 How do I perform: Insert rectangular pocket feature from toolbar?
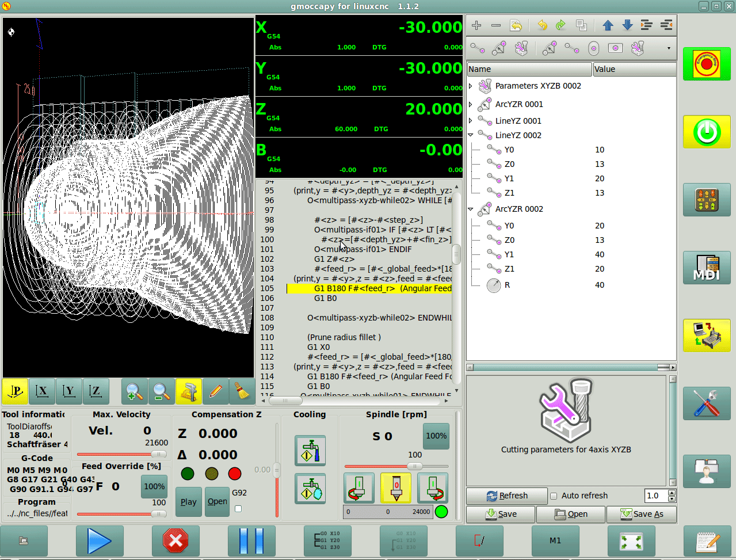pyautogui.click(x=615, y=48)
